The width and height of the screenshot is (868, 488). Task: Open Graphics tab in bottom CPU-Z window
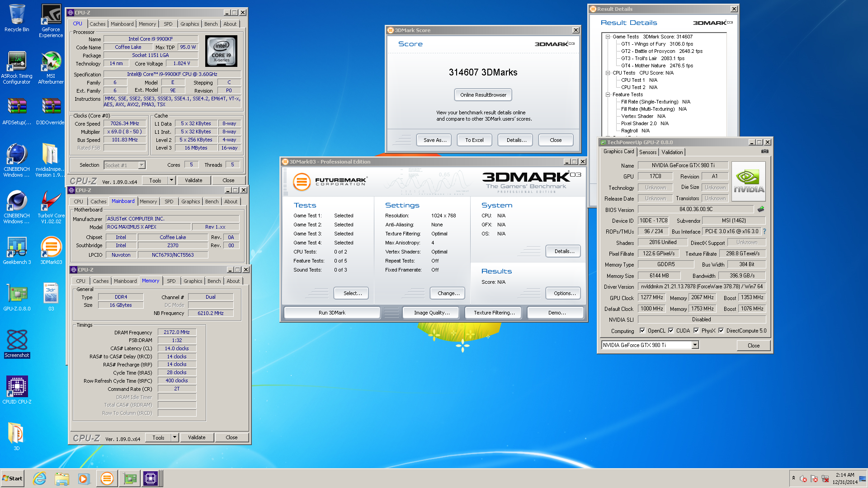click(193, 281)
